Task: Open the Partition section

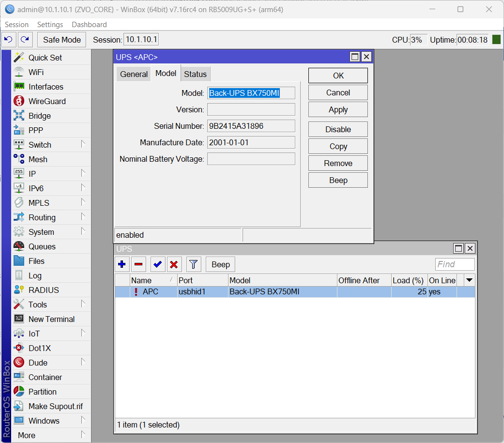Action: (x=51, y=392)
